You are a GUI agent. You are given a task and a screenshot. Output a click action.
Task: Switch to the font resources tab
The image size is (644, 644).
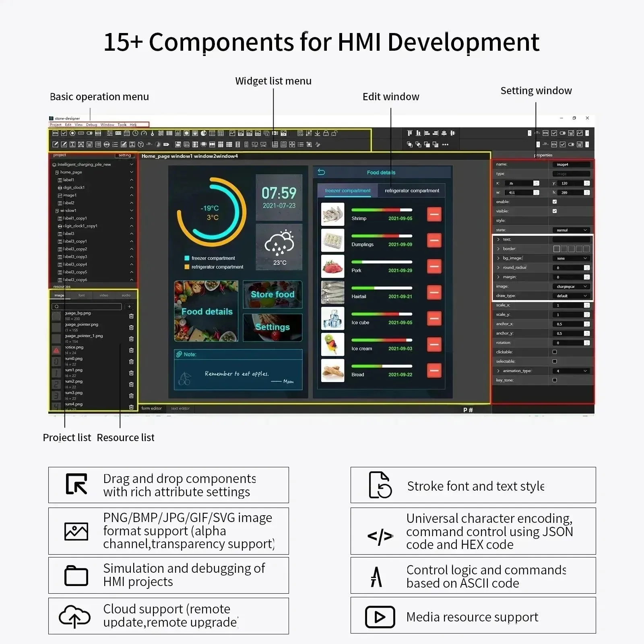[82, 295]
